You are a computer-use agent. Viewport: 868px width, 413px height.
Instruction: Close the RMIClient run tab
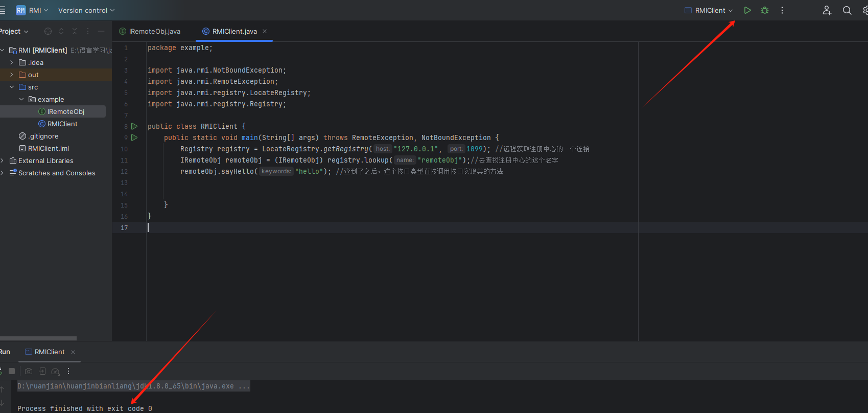tap(73, 352)
